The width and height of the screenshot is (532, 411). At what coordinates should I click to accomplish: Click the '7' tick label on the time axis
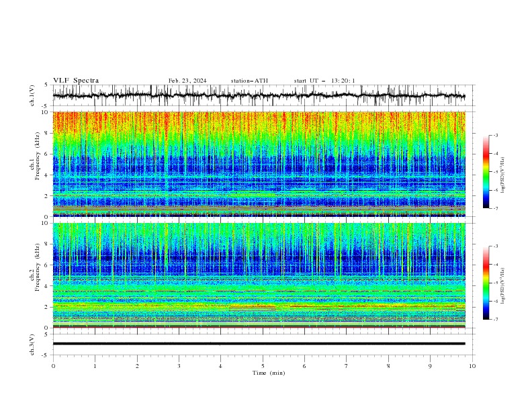click(x=347, y=366)
